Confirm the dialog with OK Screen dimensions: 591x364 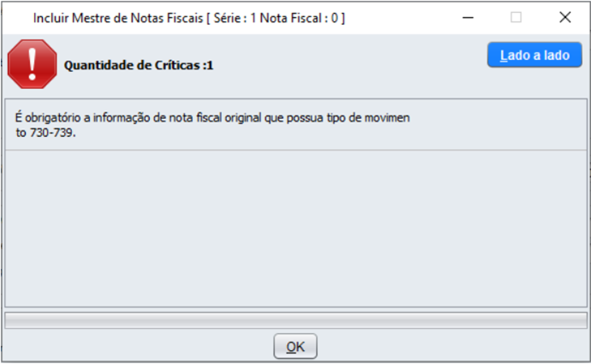coord(295,346)
